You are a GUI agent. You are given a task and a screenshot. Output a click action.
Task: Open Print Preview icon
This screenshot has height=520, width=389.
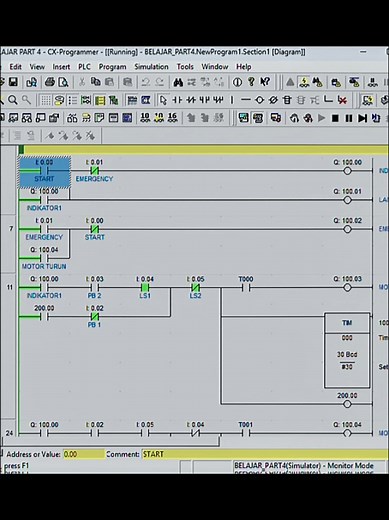pos(63,82)
